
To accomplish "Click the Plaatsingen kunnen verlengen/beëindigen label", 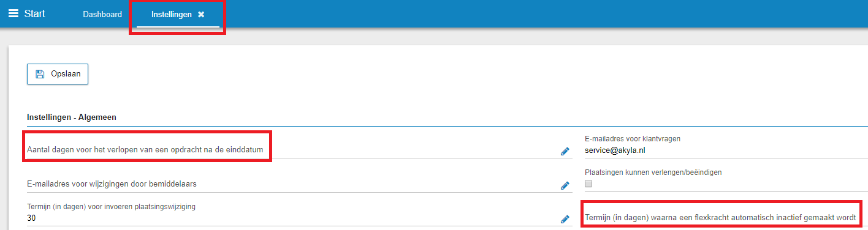I will [653, 172].
